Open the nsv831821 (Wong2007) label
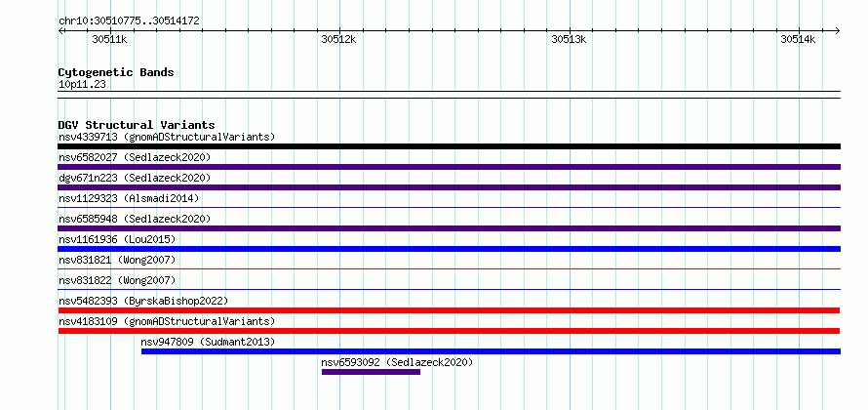This screenshot has width=868, height=410. click(x=117, y=260)
